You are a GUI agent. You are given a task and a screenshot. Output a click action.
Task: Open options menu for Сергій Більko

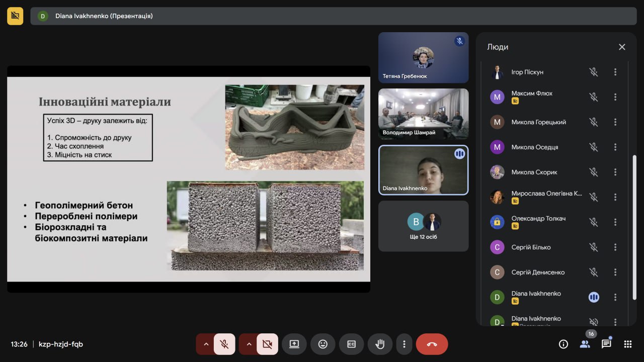615,247
